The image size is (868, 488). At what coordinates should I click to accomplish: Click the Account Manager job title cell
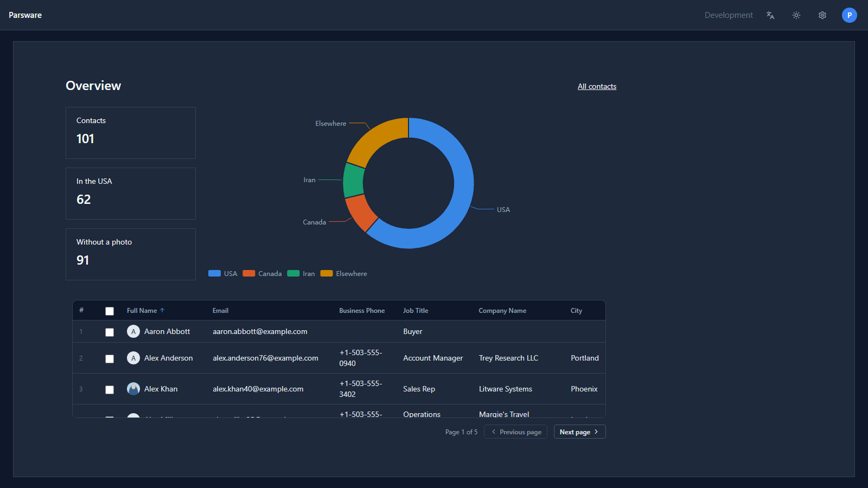click(433, 358)
